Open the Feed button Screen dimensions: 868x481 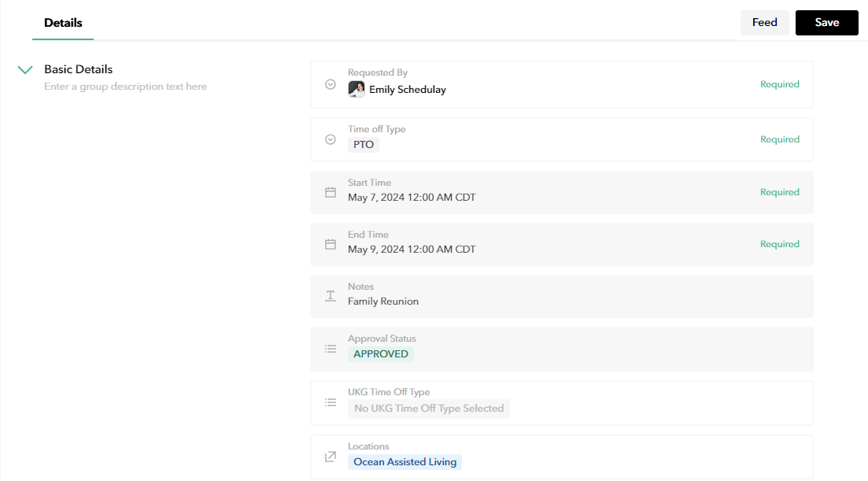click(x=764, y=23)
